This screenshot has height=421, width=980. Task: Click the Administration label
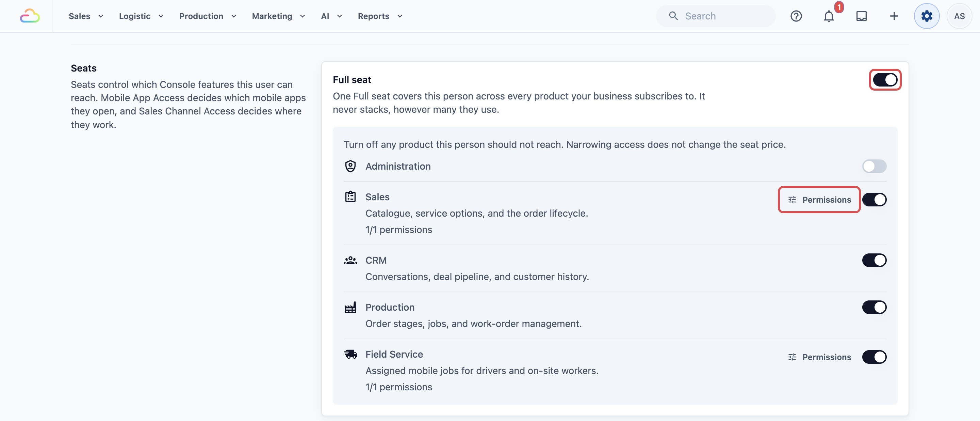click(398, 166)
